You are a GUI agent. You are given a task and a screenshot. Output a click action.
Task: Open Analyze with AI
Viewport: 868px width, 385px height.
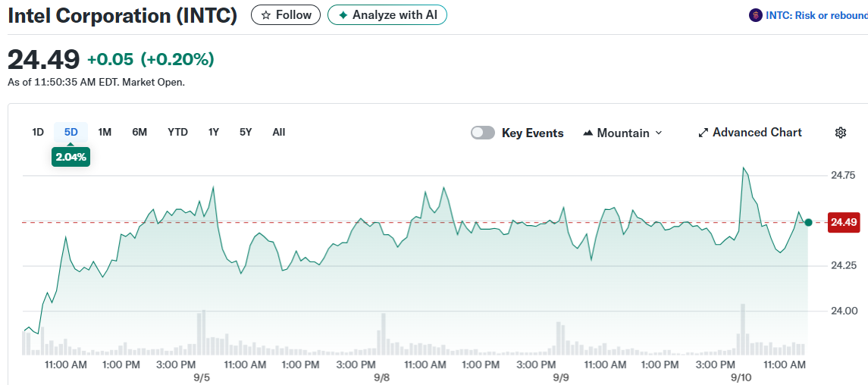[x=387, y=15]
